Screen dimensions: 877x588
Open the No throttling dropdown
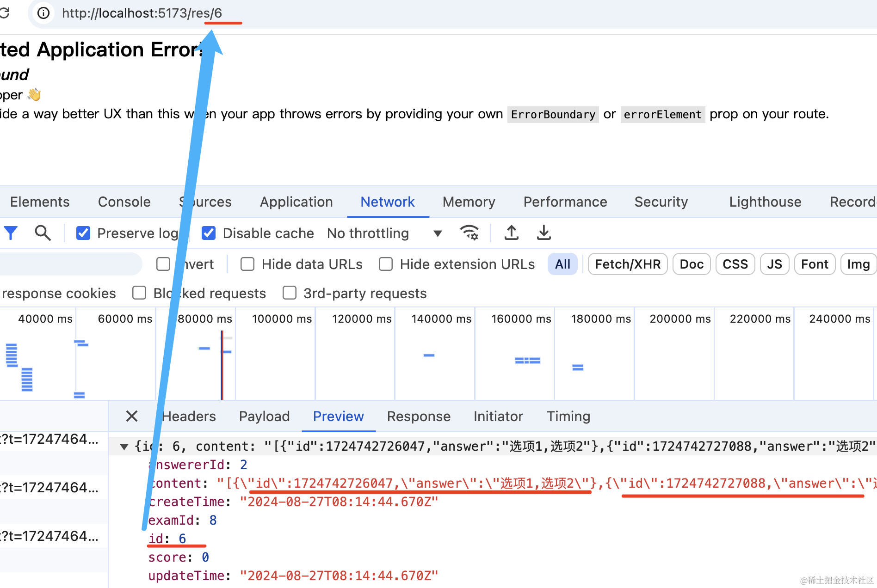[384, 233]
